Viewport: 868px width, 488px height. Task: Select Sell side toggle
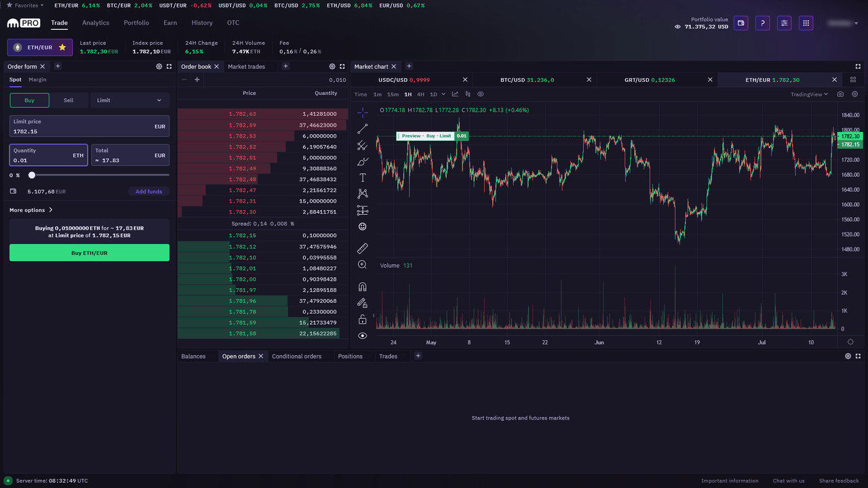pos(68,100)
